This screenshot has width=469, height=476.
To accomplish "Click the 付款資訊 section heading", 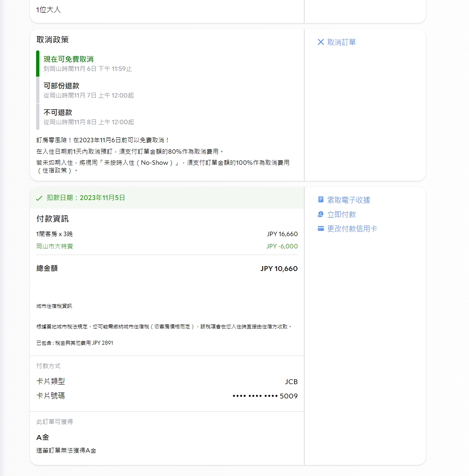I will pos(53,219).
